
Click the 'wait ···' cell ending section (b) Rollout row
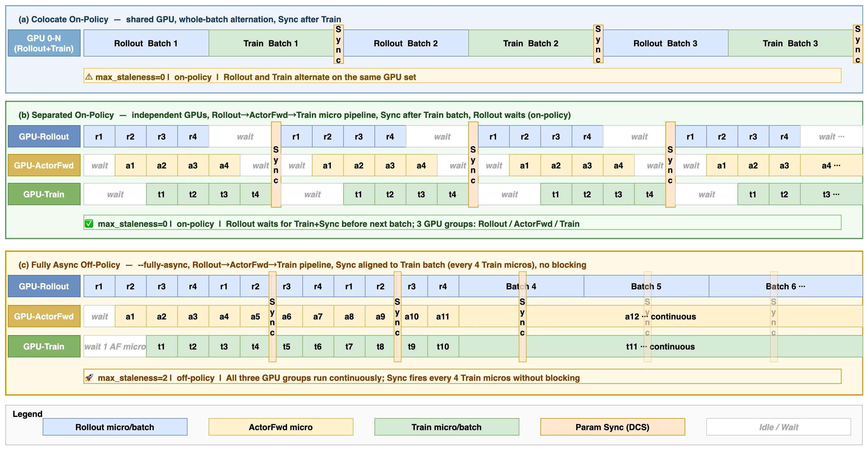tap(831, 136)
